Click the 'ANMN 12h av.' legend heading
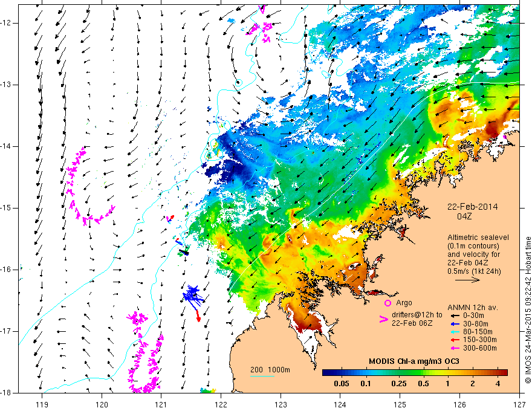 click(473, 308)
